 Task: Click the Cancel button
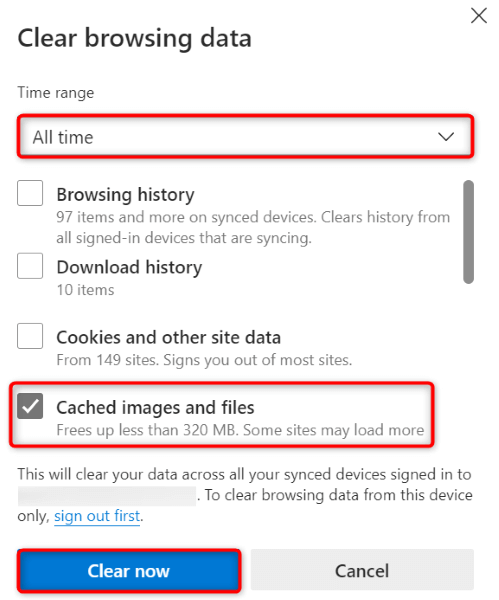362,571
